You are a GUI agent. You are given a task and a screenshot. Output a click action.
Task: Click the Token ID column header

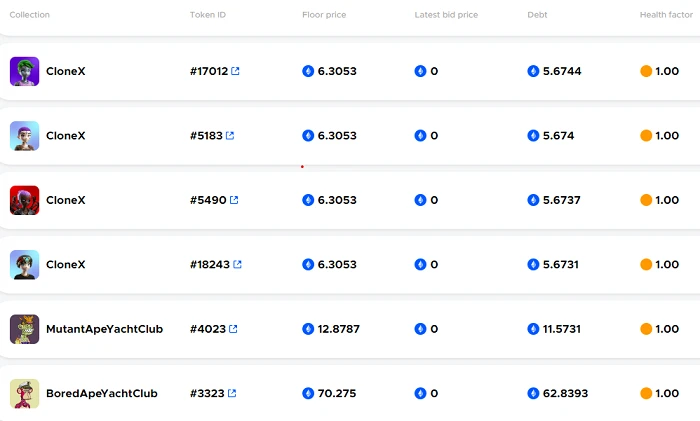208,15
